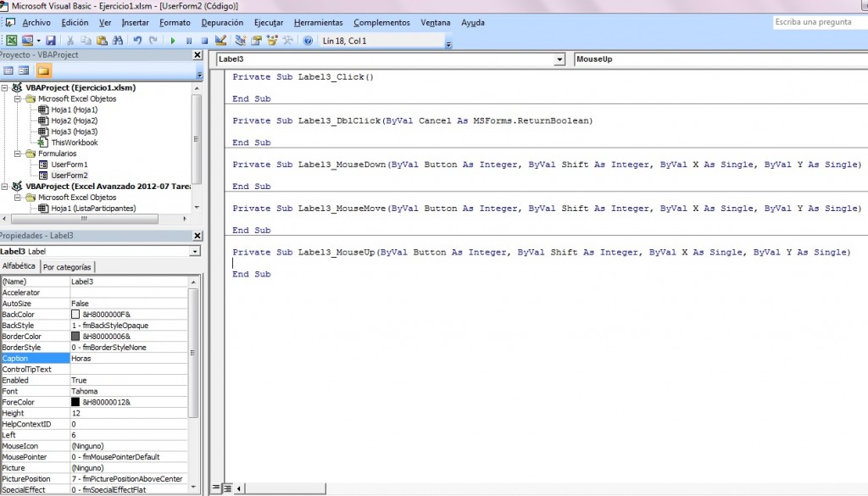Click BorderColor swatch in properties
Image resolution: width=868 pixels, height=496 pixels.
[75, 337]
